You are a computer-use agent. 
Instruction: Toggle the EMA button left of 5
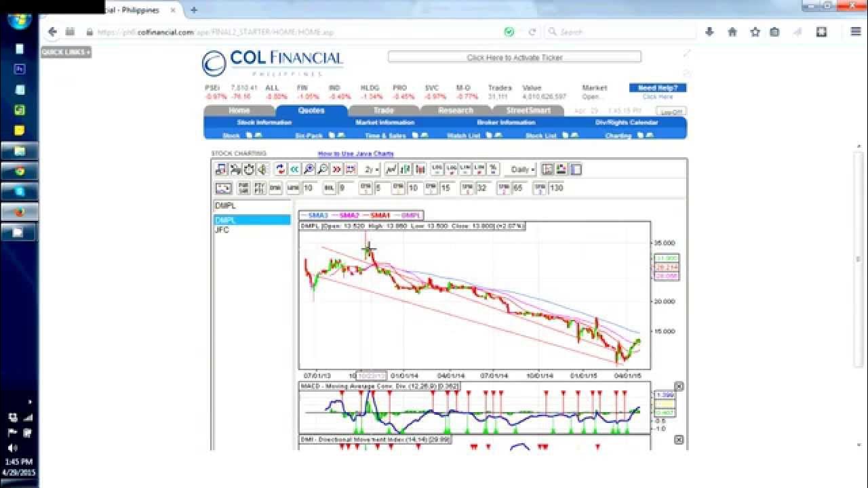[366, 188]
